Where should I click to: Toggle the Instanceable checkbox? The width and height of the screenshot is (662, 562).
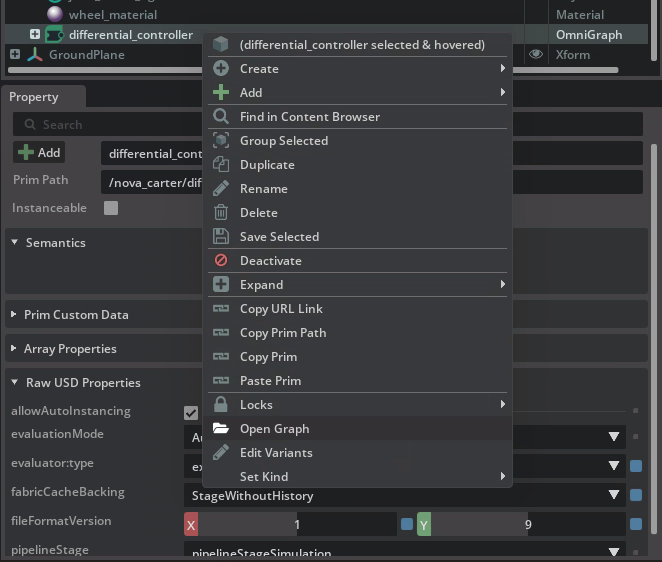(x=111, y=208)
